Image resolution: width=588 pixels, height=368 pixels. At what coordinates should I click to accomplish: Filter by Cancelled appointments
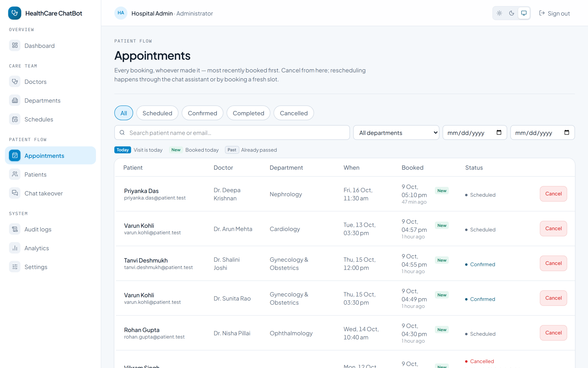294,113
